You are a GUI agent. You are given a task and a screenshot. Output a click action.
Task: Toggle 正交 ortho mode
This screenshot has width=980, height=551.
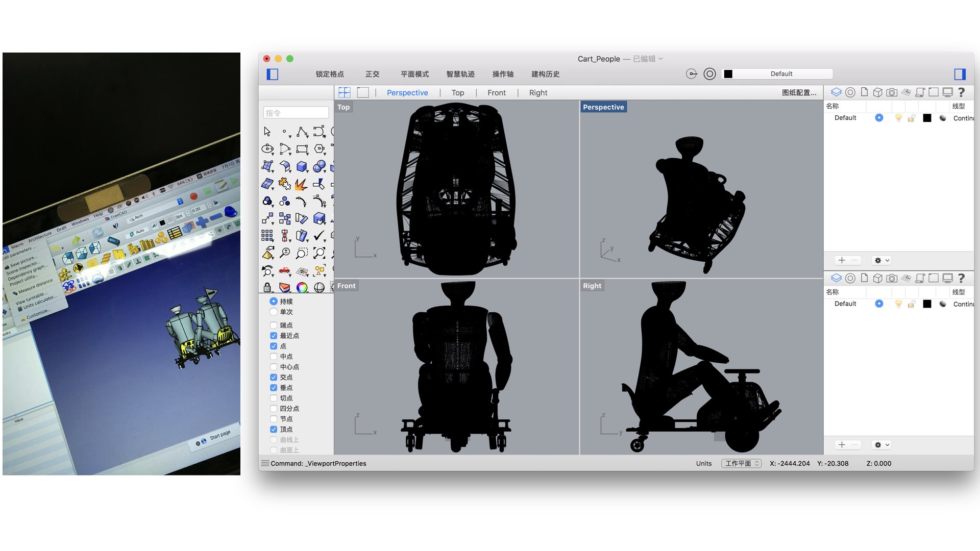click(373, 74)
